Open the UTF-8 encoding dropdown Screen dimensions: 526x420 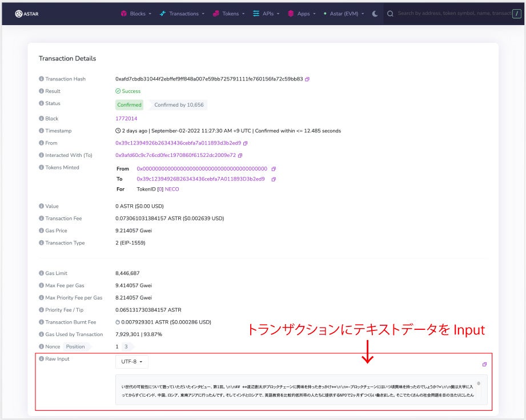coord(132,361)
